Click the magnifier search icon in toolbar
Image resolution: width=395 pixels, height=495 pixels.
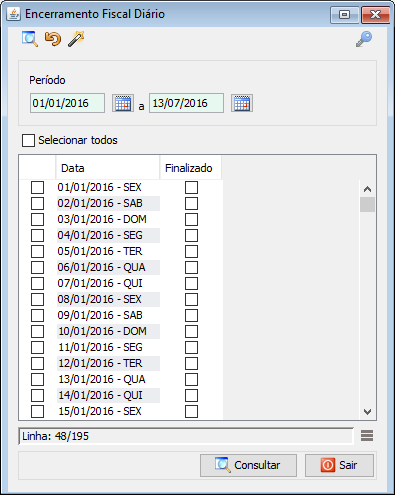click(x=30, y=39)
